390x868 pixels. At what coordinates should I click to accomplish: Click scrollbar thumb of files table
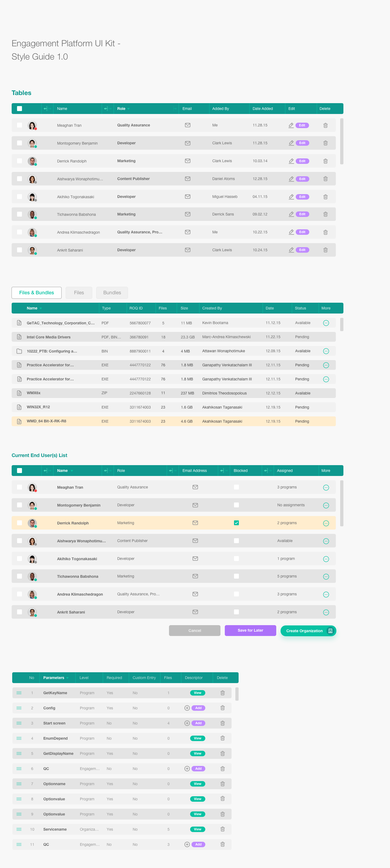coord(342,324)
